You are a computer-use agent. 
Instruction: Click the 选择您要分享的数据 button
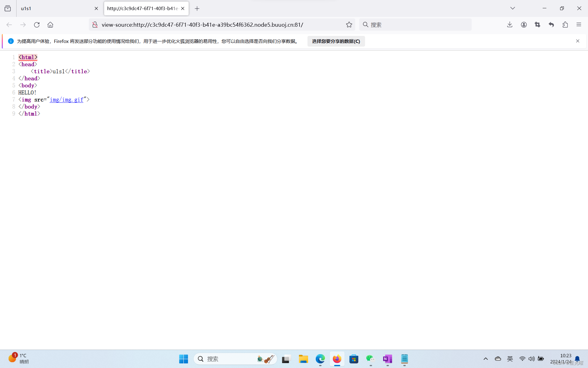336,41
